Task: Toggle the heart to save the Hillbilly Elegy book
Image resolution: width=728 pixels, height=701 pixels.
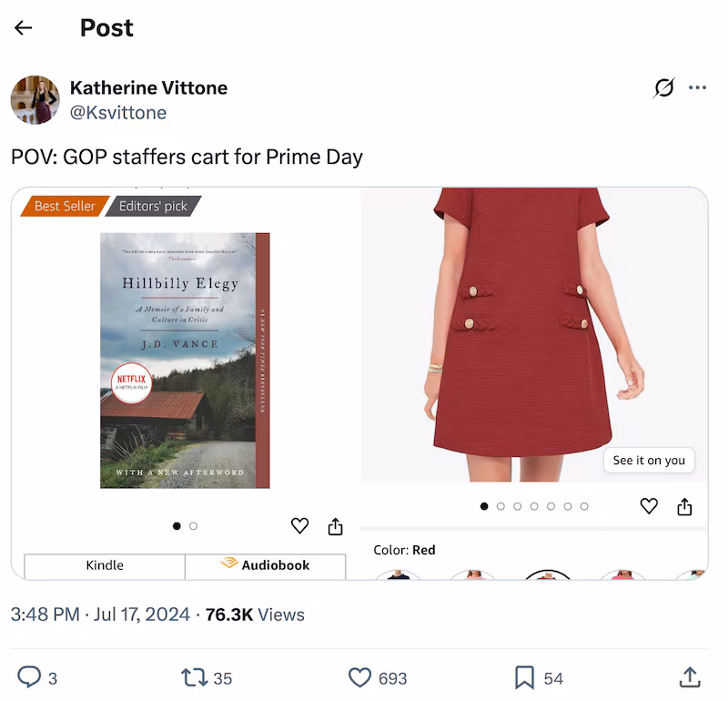Action: pyautogui.click(x=299, y=526)
